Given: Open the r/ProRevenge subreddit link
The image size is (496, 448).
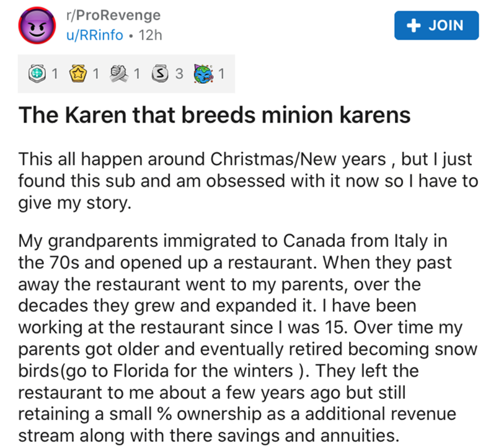Looking at the screenshot, I should [112, 14].
